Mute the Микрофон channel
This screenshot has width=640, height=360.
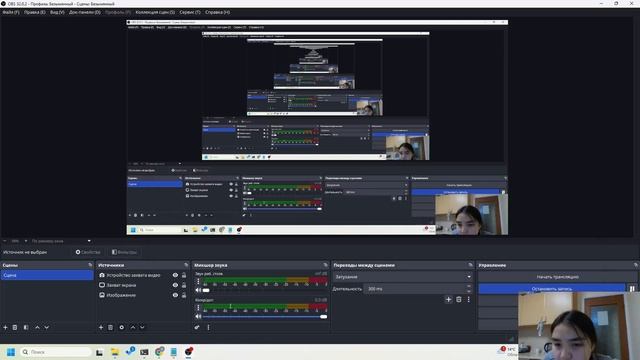click(x=198, y=316)
